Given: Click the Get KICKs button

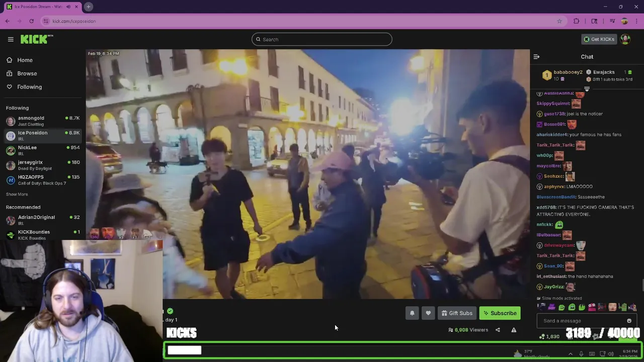Looking at the screenshot, I should 598,39.
